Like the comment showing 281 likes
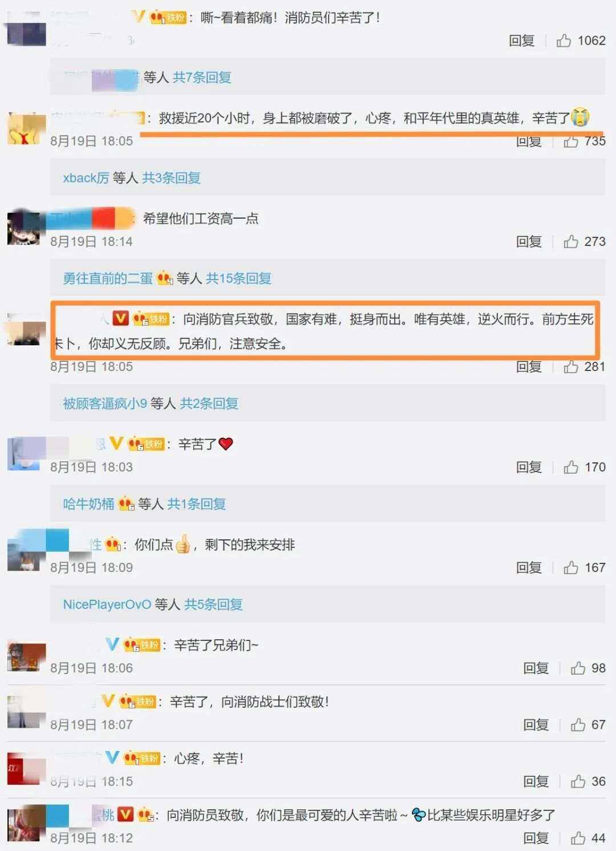 click(x=571, y=367)
